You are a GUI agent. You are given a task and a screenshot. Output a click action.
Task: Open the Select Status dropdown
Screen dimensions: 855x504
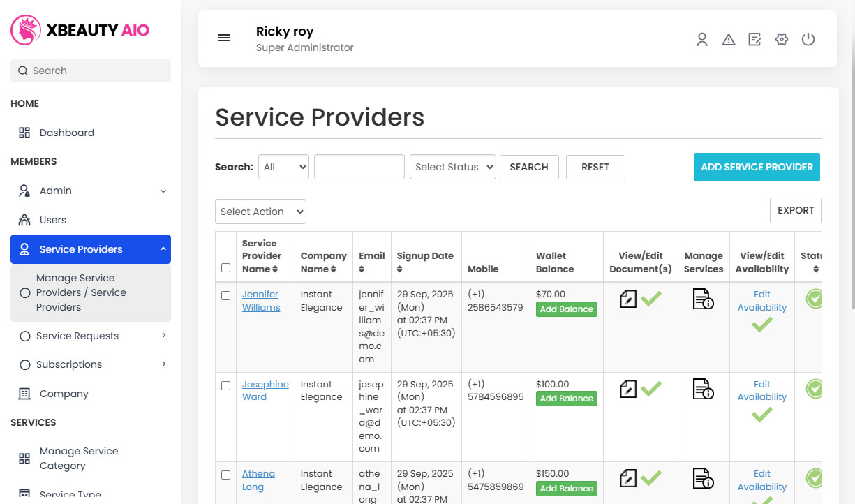click(453, 167)
